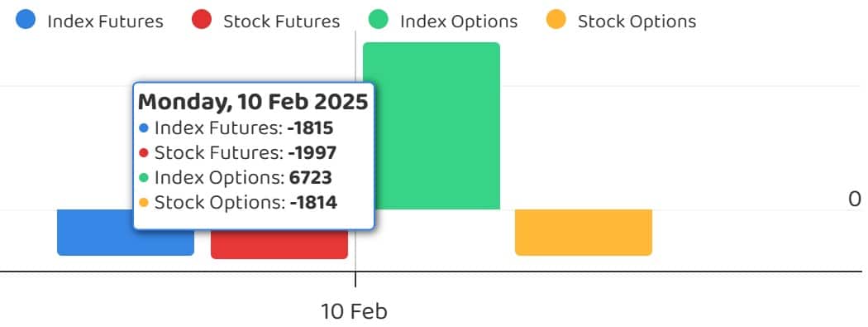
Task: Toggle the Index Futures series via legend label
Action: click(x=105, y=22)
